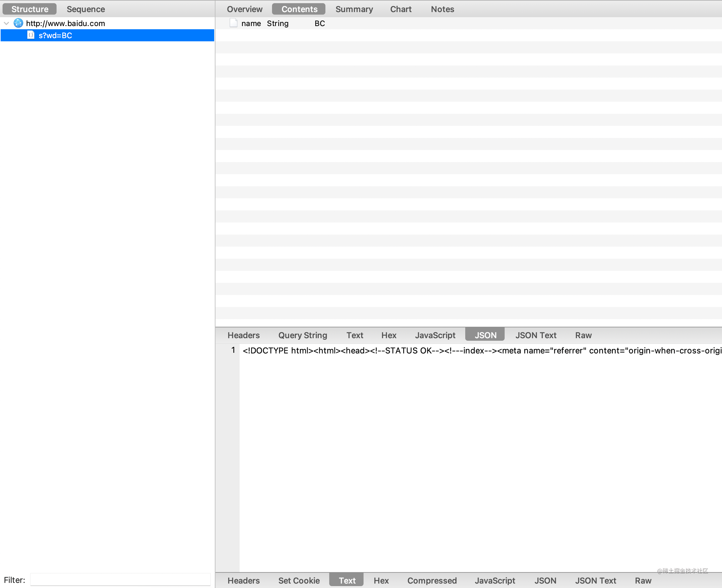Screen dimensions: 722x588
Task: Click in the Filter input field
Action: coord(120,579)
